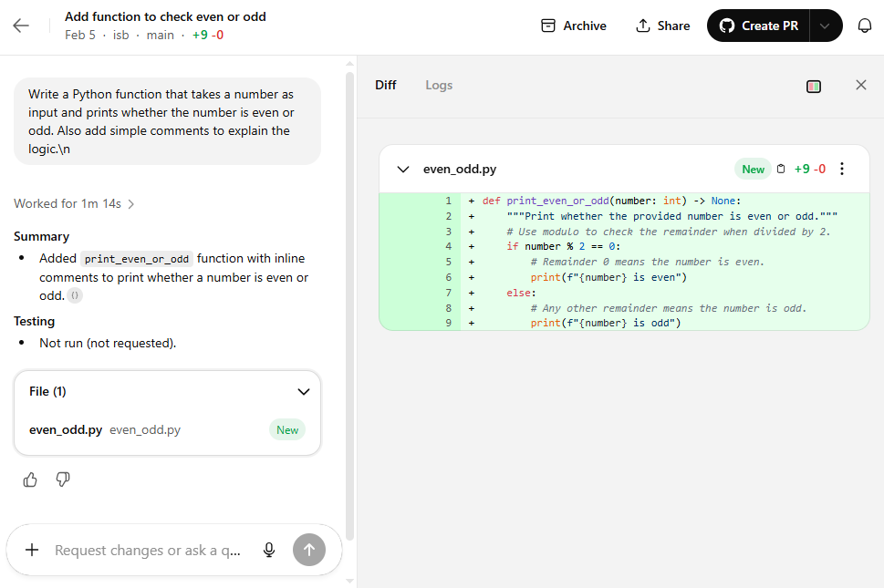Image resolution: width=884 pixels, height=588 pixels.
Task: Click the microphone voice input icon
Action: (x=269, y=550)
